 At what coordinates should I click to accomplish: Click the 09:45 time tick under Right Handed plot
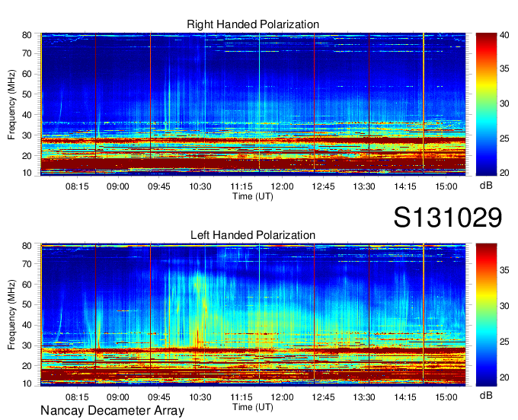pyautogui.click(x=159, y=186)
